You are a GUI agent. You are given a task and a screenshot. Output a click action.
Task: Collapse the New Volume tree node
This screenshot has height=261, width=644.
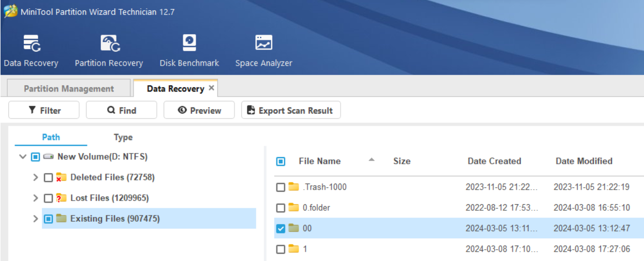22,157
